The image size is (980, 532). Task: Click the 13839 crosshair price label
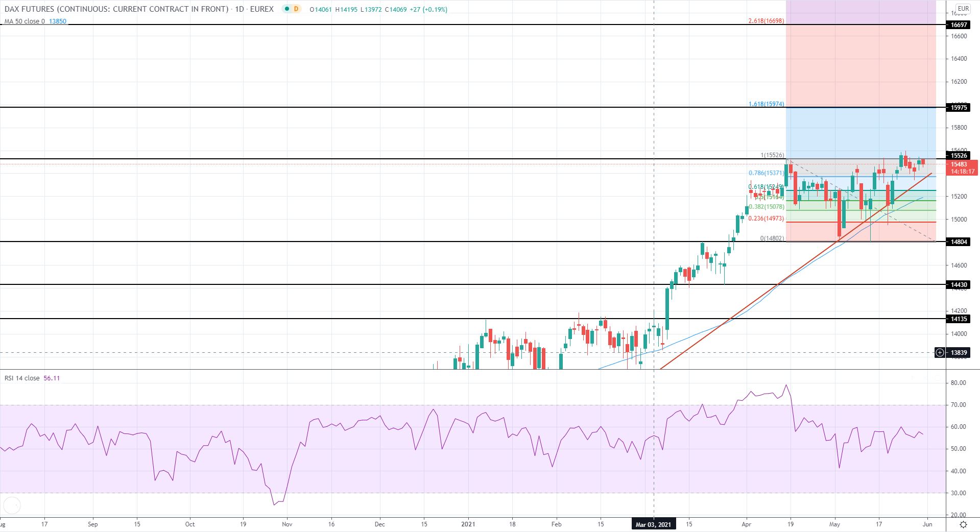click(959, 352)
